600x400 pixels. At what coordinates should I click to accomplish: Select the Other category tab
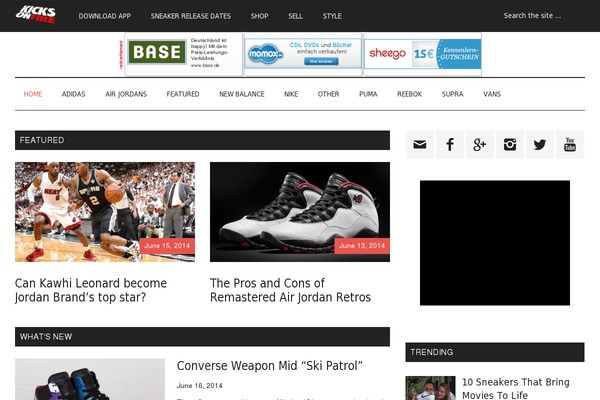click(328, 94)
